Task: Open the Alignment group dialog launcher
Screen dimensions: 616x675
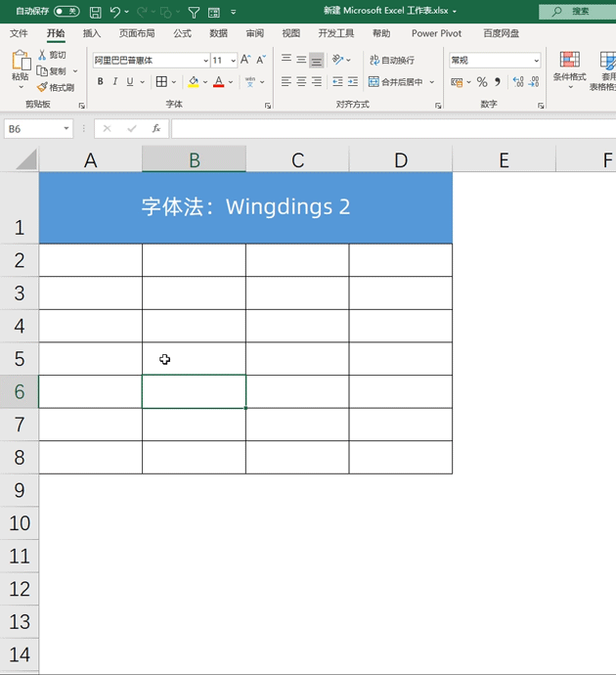Action: point(438,106)
